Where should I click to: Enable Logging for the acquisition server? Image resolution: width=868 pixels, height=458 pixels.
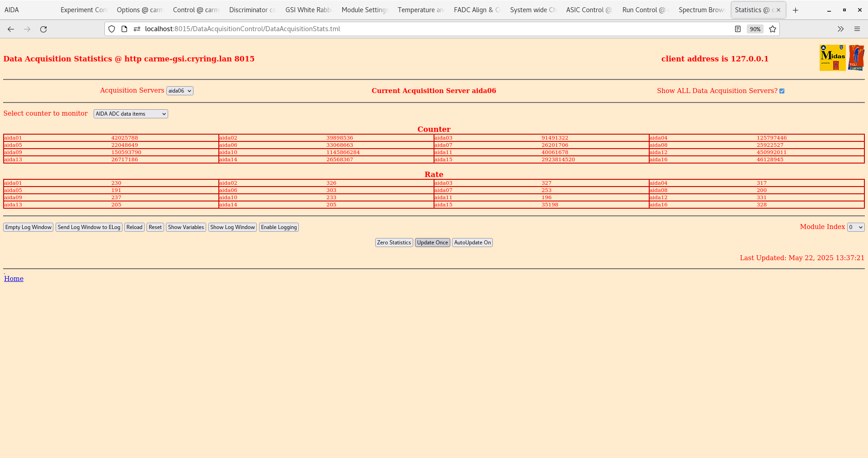click(x=278, y=227)
